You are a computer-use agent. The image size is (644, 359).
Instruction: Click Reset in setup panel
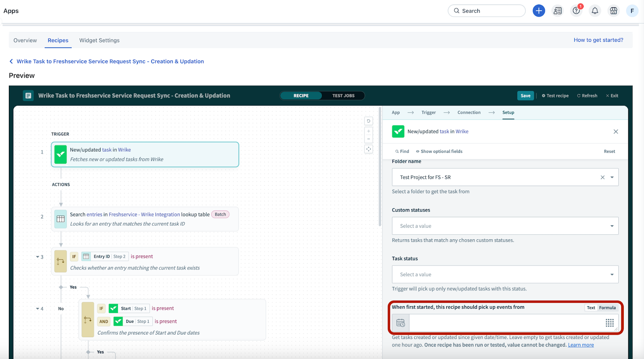point(609,151)
